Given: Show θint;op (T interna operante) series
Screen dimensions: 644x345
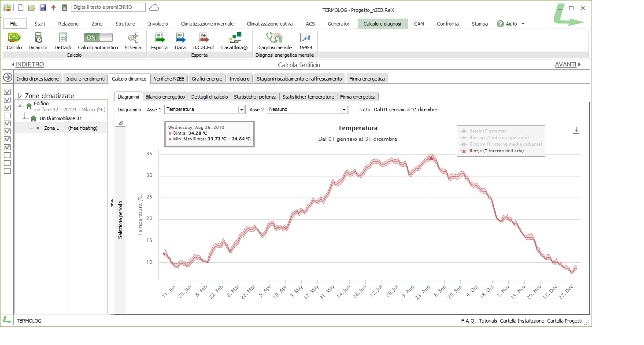Looking at the screenshot, I should tap(494, 137).
